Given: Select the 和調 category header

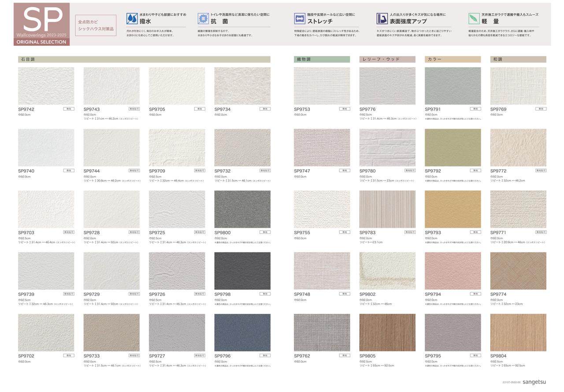Looking at the screenshot, I should point(518,59).
